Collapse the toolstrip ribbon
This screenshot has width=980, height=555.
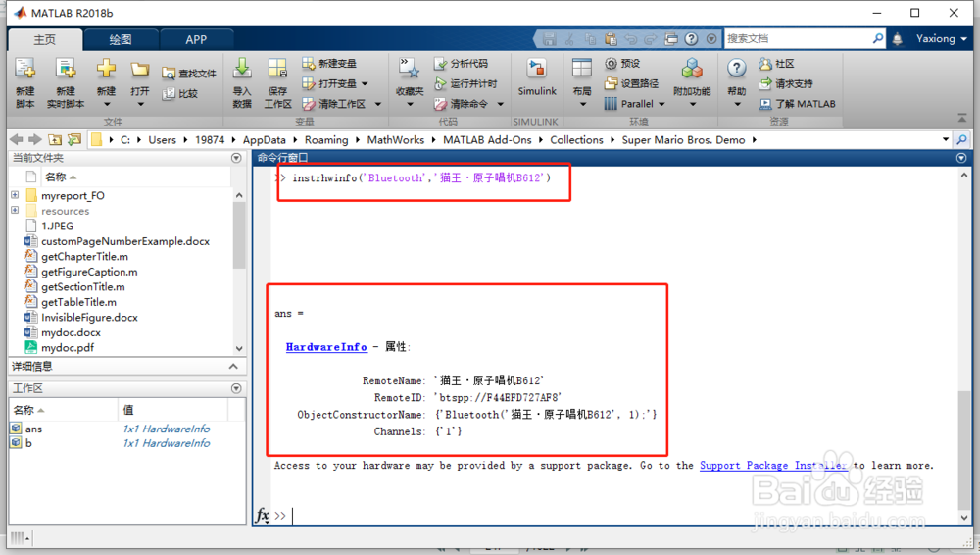(962, 118)
